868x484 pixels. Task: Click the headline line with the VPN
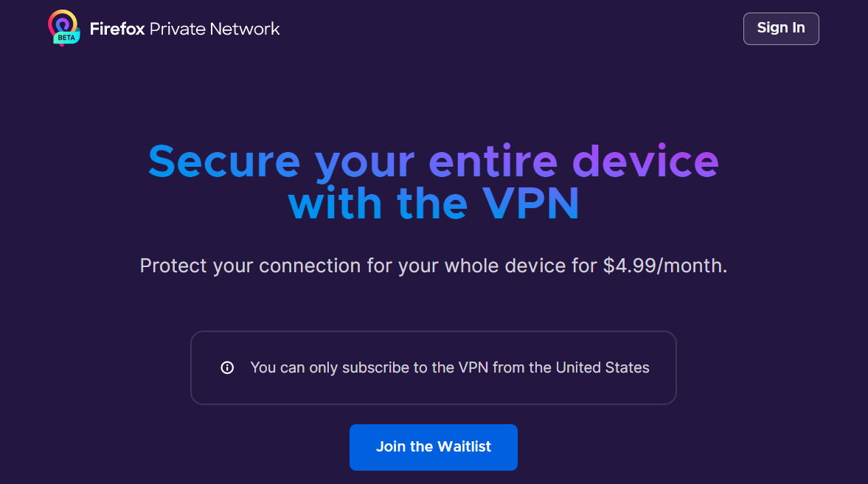[x=434, y=204]
